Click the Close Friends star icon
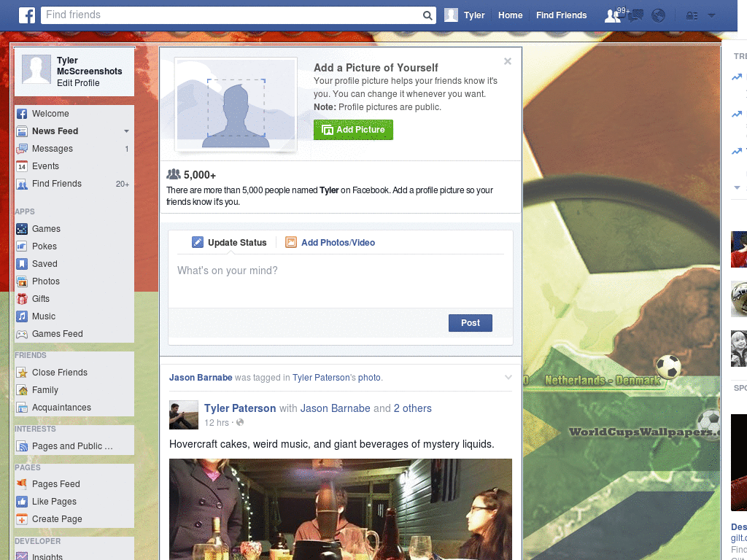The height and width of the screenshot is (560, 747). [22, 373]
